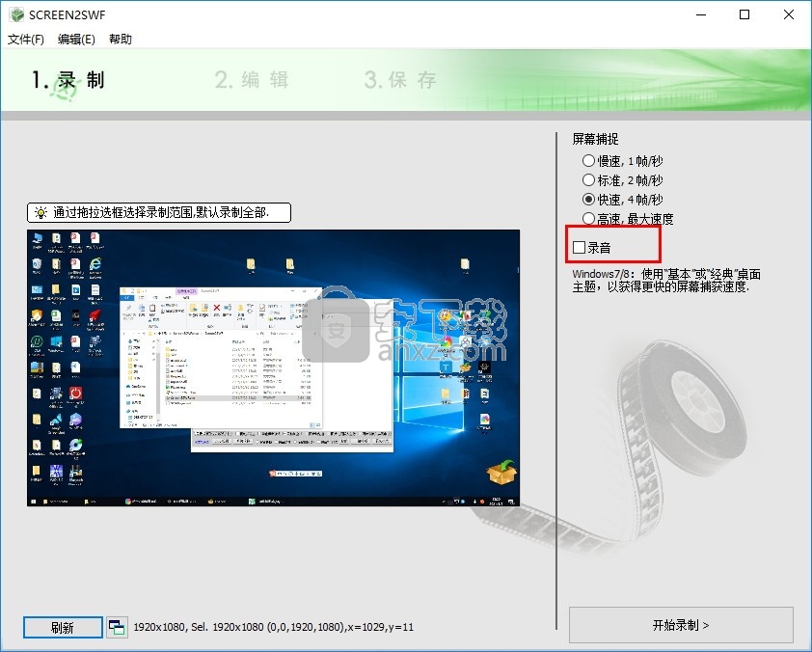
Task: Close the SCREEN2SWF window
Action: [788, 15]
